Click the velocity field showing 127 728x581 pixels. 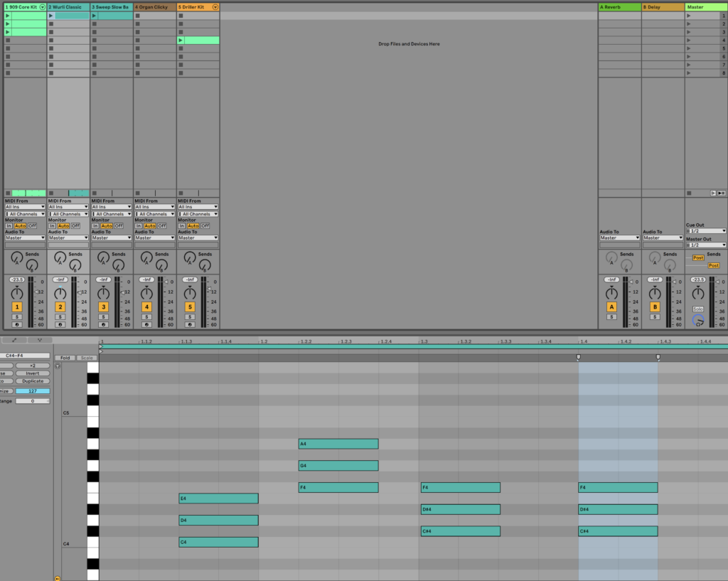(x=33, y=391)
